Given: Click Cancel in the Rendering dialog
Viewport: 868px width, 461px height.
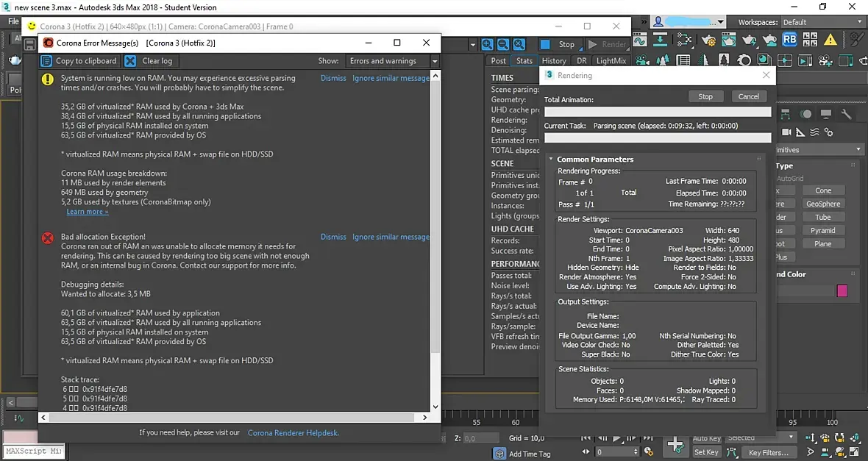Looking at the screenshot, I should click(x=748, y=96).
